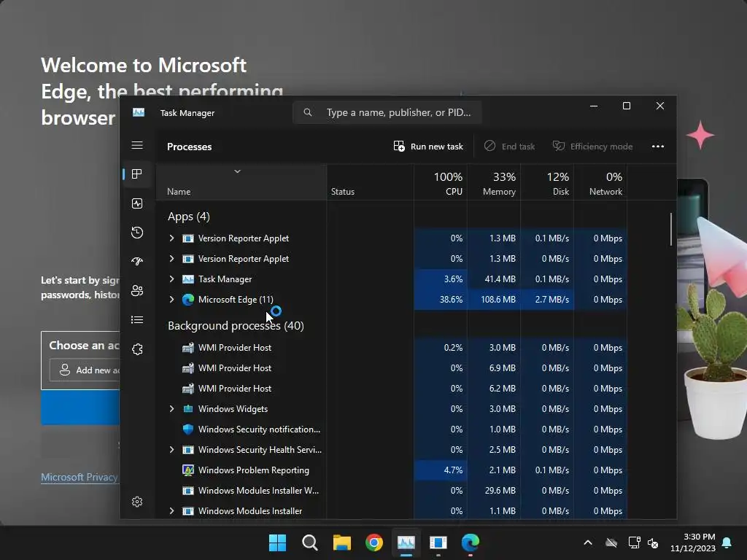Sort by the Name column header
Image resolution: width=747 pixels, height=560 pixels.
pyautogui.click(x=241, y=183)
